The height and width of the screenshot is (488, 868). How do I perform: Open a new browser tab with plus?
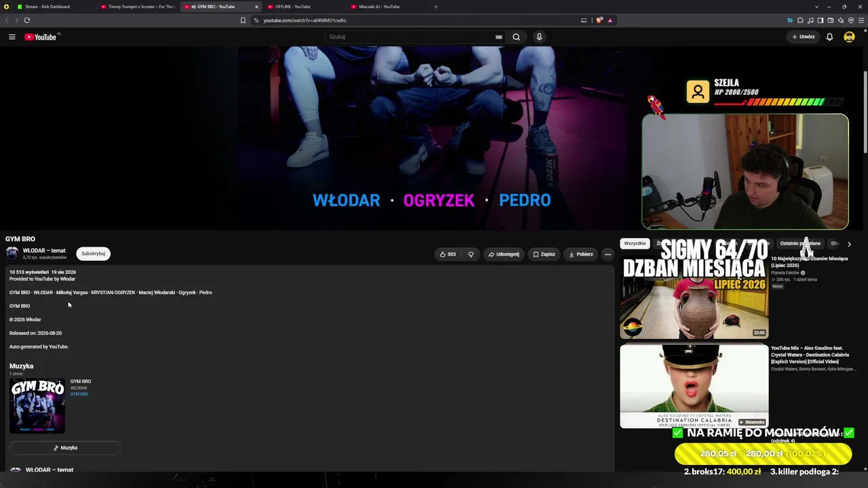(436, 7)
